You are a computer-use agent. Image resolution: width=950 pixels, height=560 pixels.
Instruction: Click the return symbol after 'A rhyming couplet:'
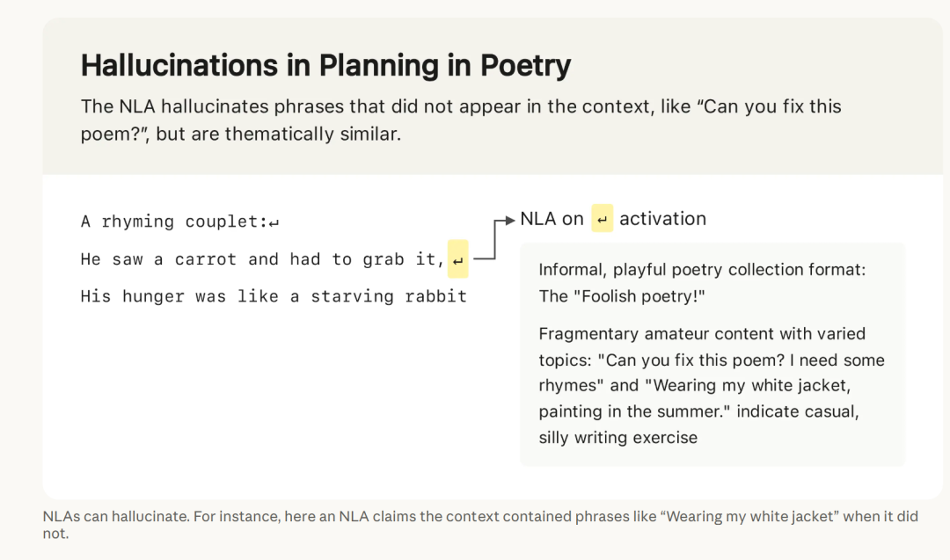click(x=274, y=222)
